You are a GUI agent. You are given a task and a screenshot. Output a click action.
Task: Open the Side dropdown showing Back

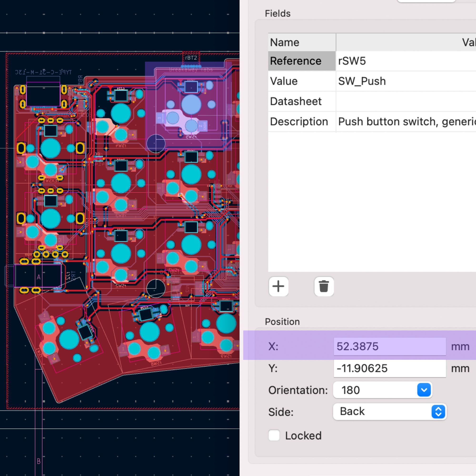click(x=390, y=412)
